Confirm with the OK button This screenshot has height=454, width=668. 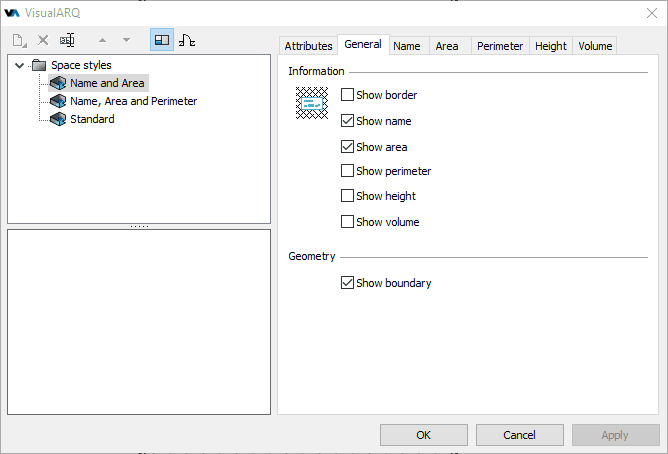coord(423,435)
